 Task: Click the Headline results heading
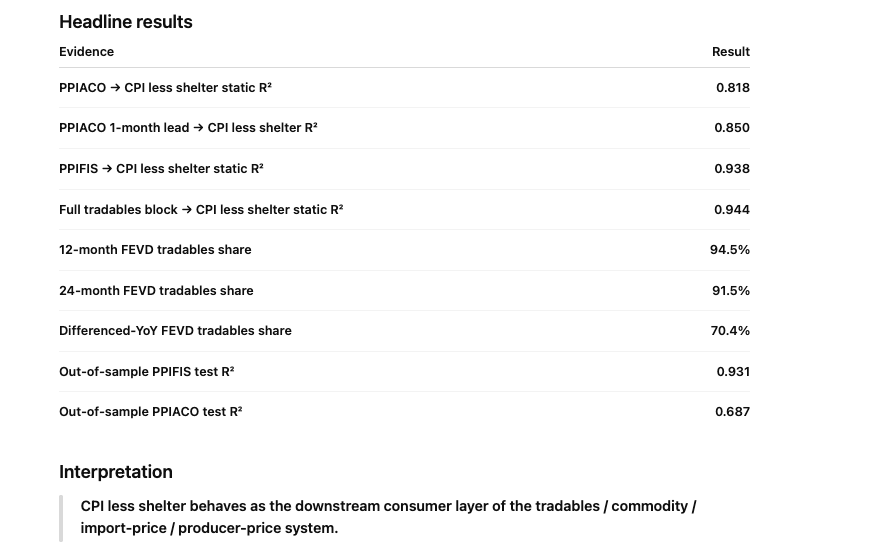pyautogui.click(x=126, y=22)
